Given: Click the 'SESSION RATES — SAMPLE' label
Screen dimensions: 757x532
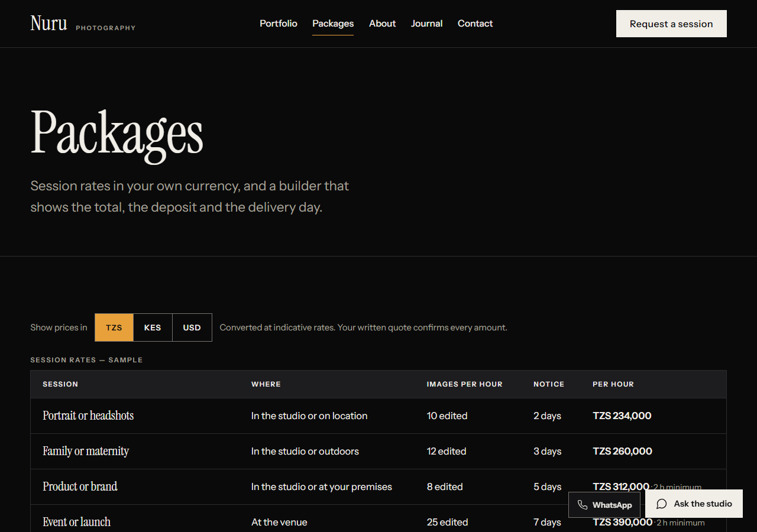Looking at the screenshot, I should pos(86,360).
